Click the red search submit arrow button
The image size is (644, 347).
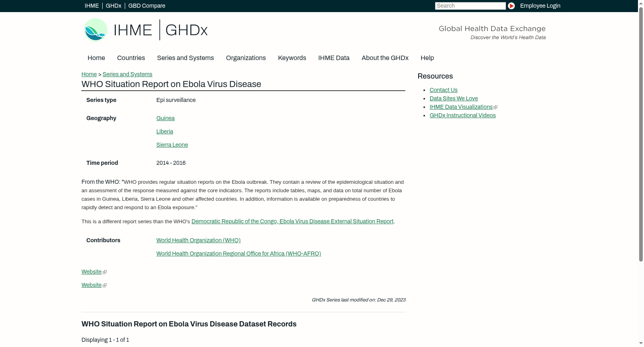point(511,6)
